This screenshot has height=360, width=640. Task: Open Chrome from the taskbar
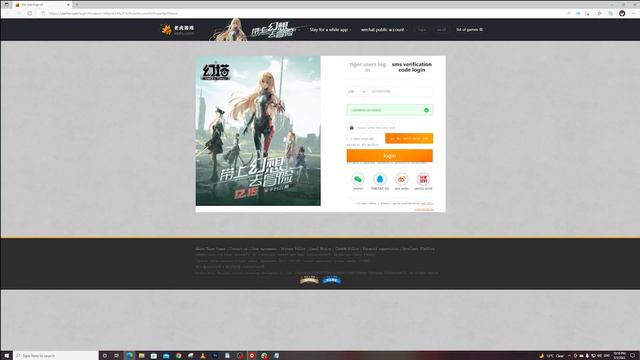(x=178, y=356)
